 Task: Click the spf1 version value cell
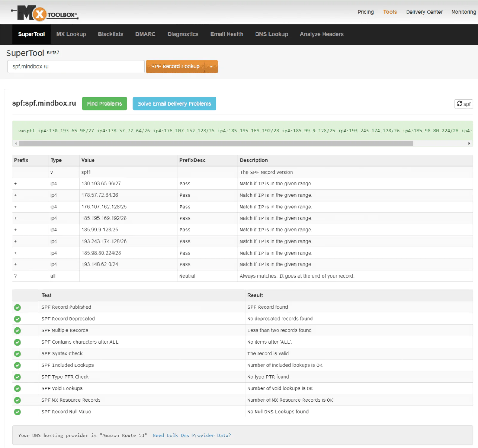pos(128,172)
